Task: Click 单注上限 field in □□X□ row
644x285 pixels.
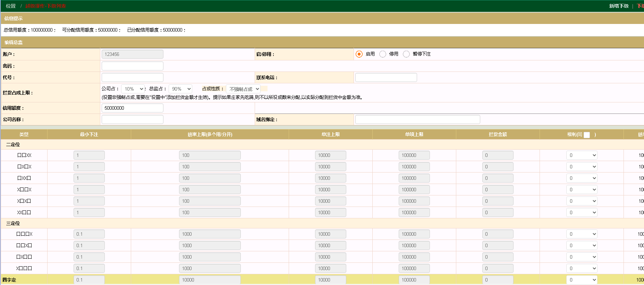Action: (x=331, y=245)
